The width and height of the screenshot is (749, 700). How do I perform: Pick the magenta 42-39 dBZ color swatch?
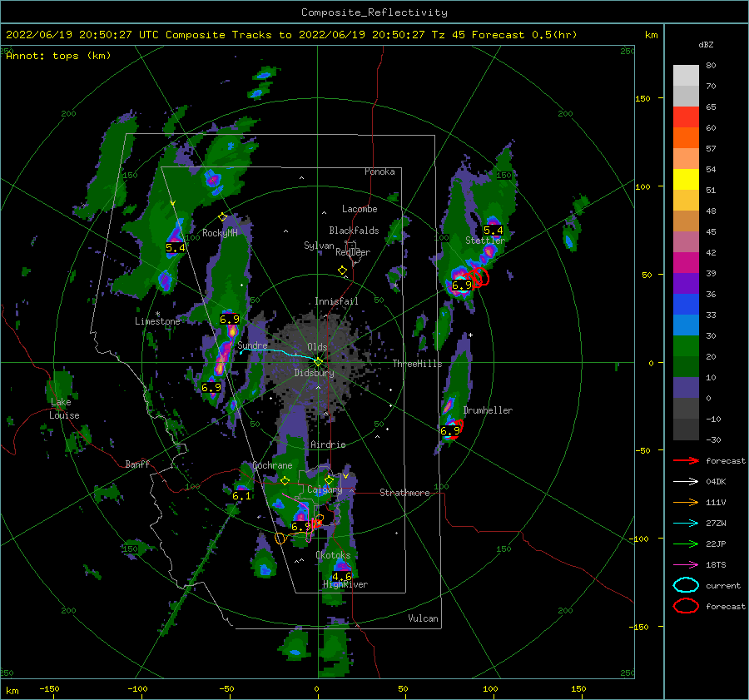[686, 263]
